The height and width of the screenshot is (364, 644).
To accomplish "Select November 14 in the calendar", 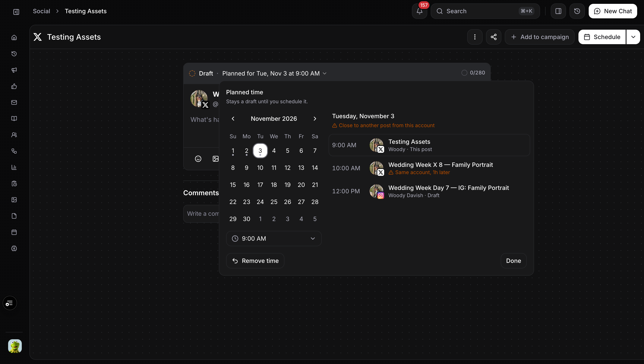I will (315, 168).
